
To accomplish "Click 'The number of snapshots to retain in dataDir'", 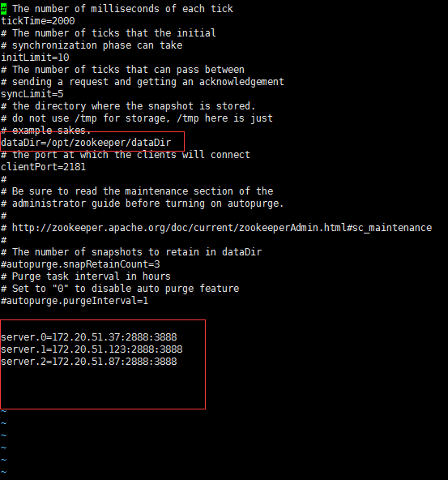I will pyautogui.click(x=137, y=252).
